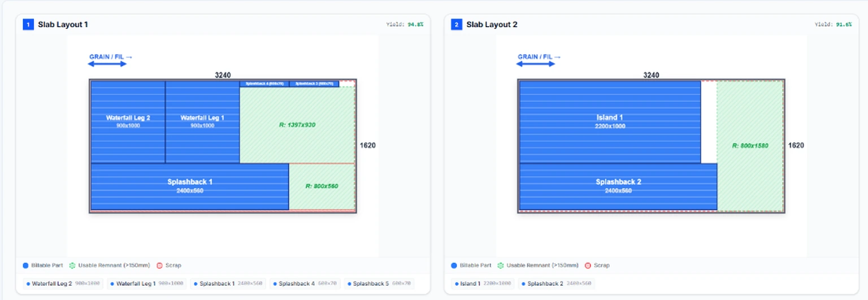
Task: Click the red Scrap legend in Slab Layout 1
Action: coord(168,265)
